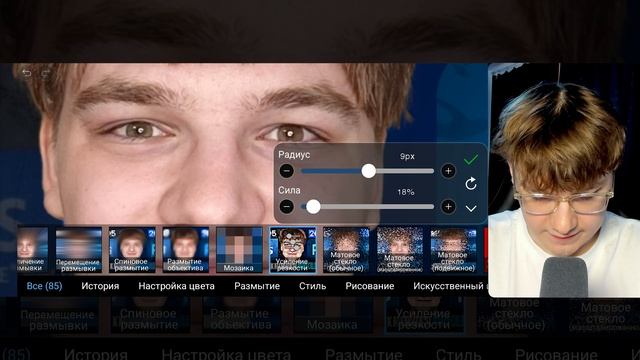The width and height of the screenshot is (640, 360).
Task: Decrease Сила with the minus button
Action: 287,207
